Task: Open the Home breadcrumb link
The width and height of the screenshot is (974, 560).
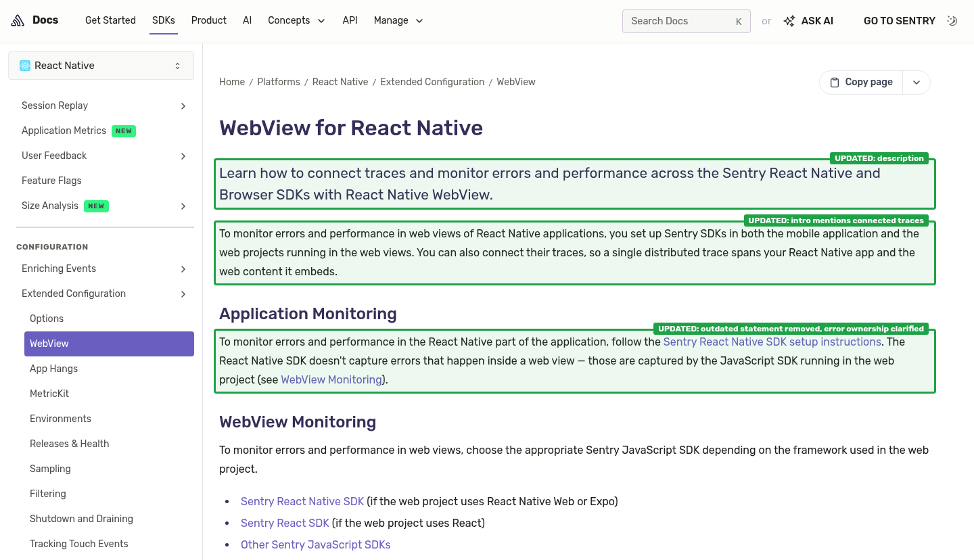Action: [x=232, y=82]
